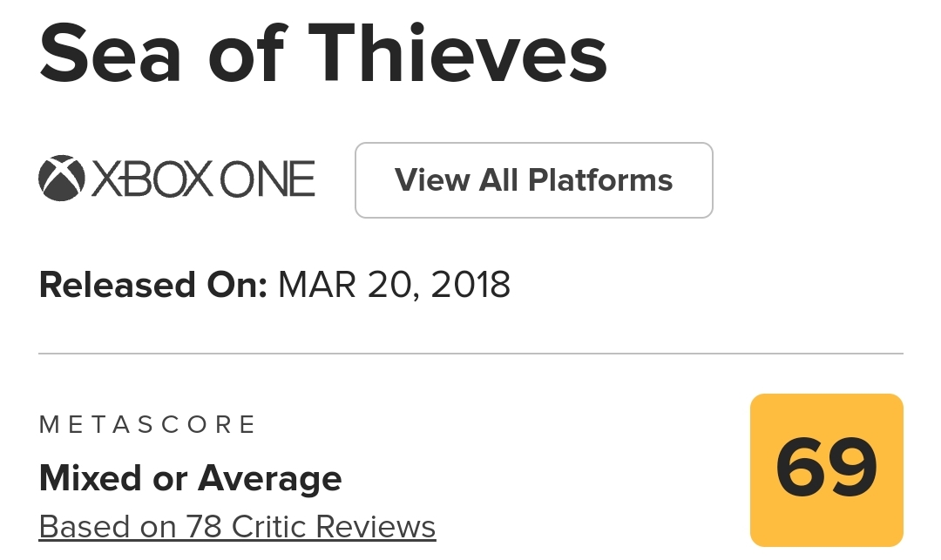Open the View All Platforms button
Viewport: 941px width, 560px height.
(x=533, y=180)
